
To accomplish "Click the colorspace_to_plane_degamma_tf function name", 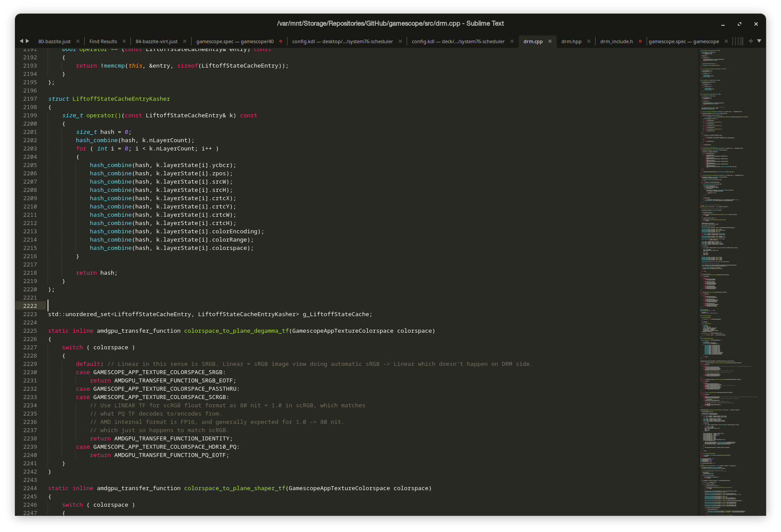I will point(236,331).
